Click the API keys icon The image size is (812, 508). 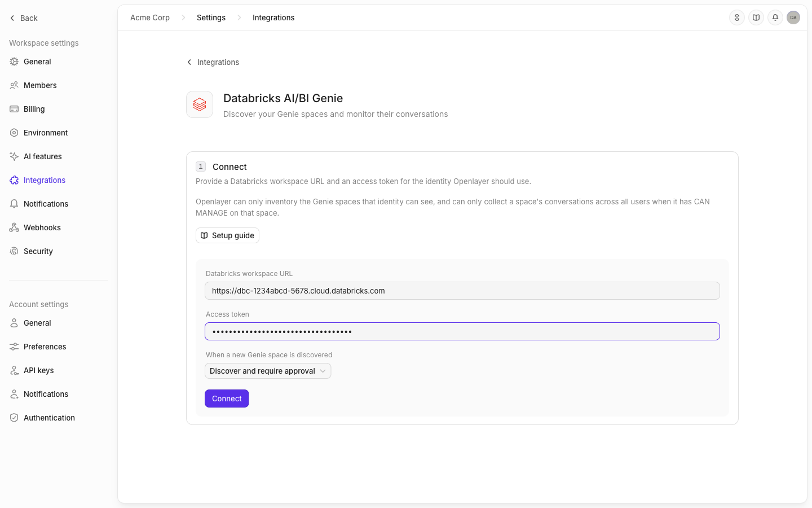(14, 370)
